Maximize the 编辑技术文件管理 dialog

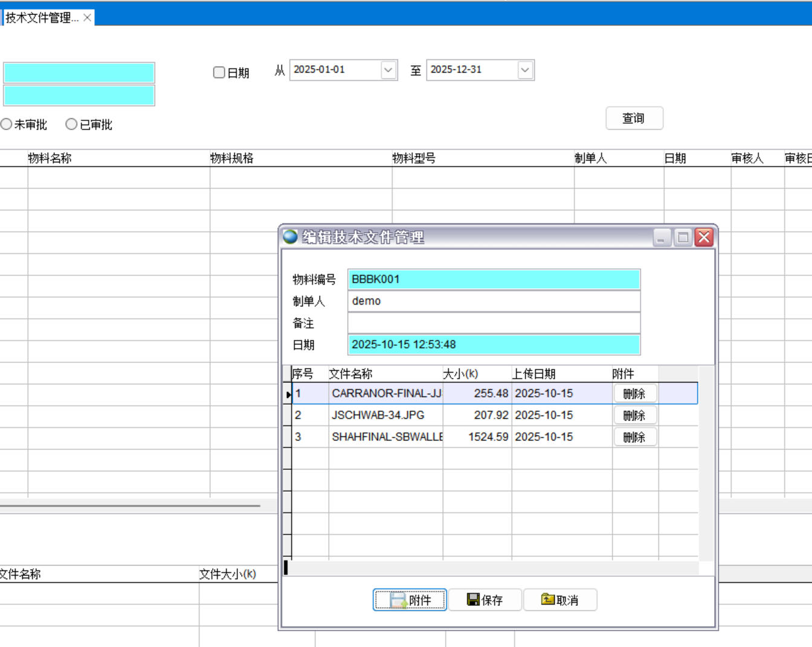click(x=683, y=237)
